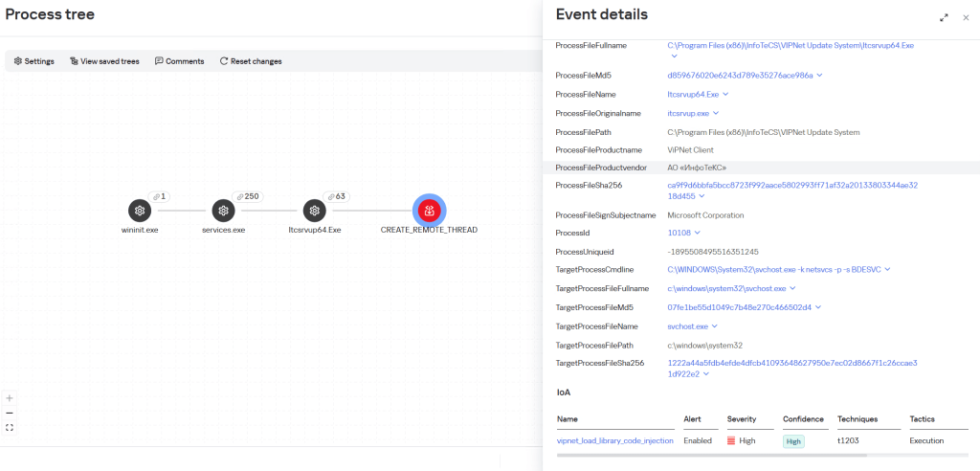Click the TargetProcessFileMd5 hash link
Screen dimensions: 980x471
[740, 307]
